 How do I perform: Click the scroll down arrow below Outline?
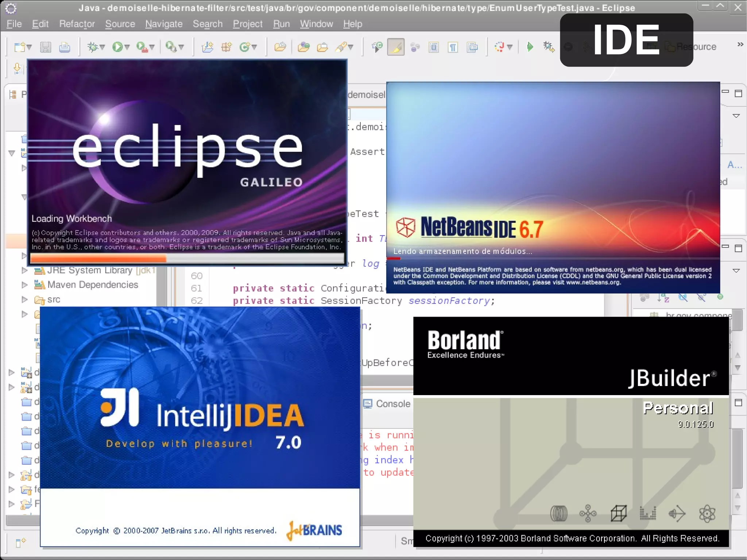pos(738,368)
